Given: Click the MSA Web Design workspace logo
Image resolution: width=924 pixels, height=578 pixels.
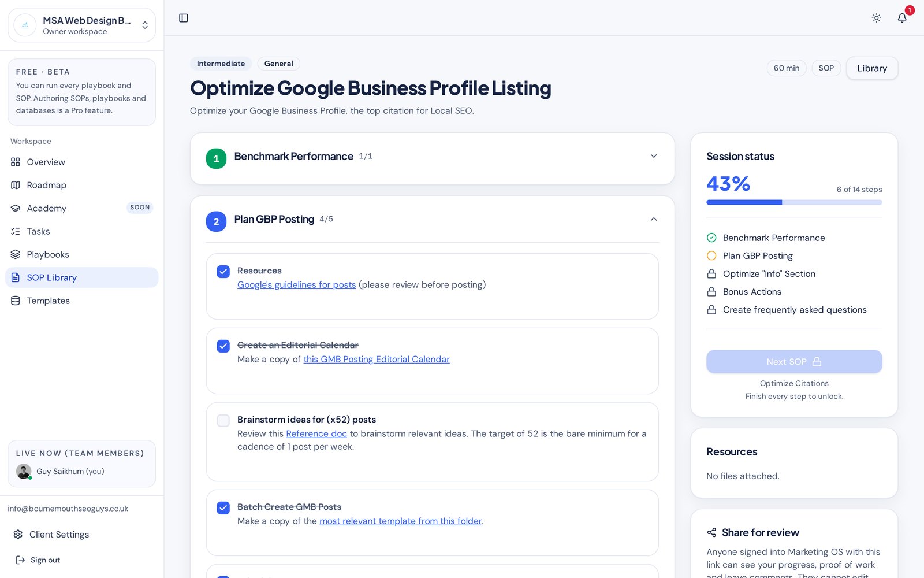Looking at the screenshot, I should tap(25, 25).
